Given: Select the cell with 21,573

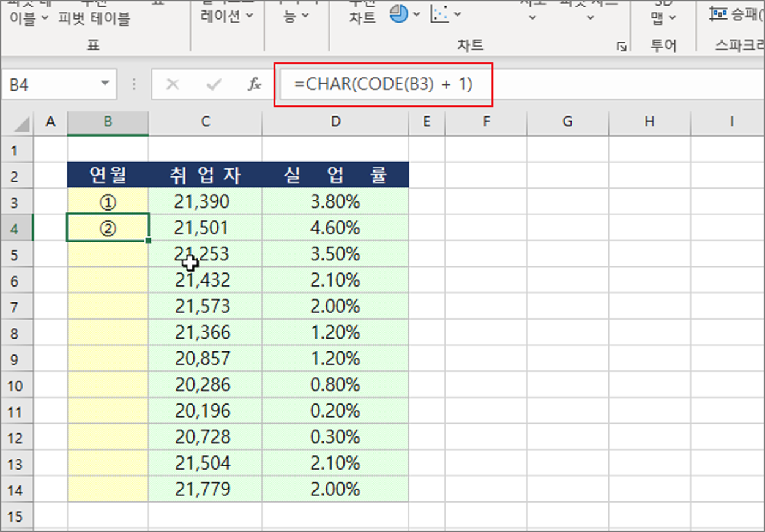Looking at the screenshot, I should 205,307.
